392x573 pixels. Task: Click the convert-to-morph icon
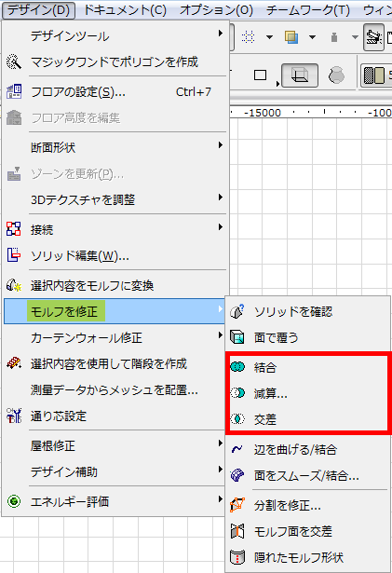14,285
